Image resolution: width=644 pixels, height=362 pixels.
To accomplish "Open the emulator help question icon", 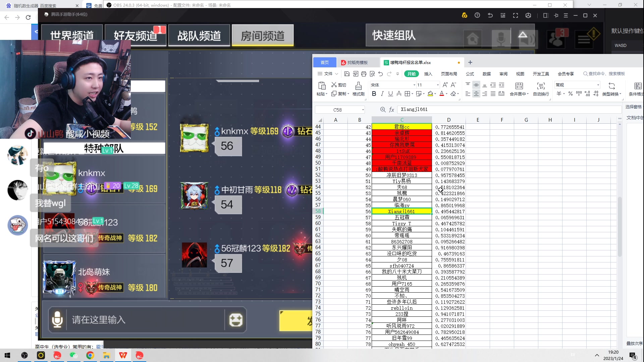I will click(477, 15).
